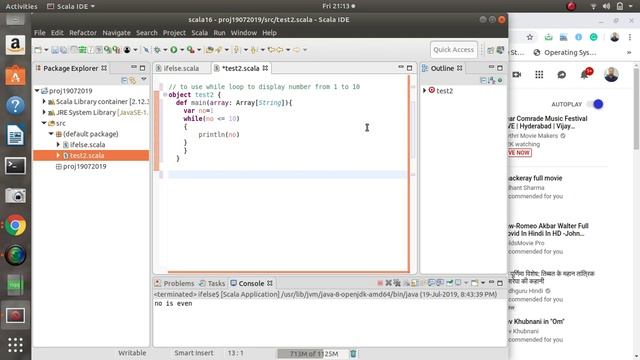Click Link with Editor in Package Explorer
The height and width of the screenshot is (360, 640).
[x=133, y=80]
